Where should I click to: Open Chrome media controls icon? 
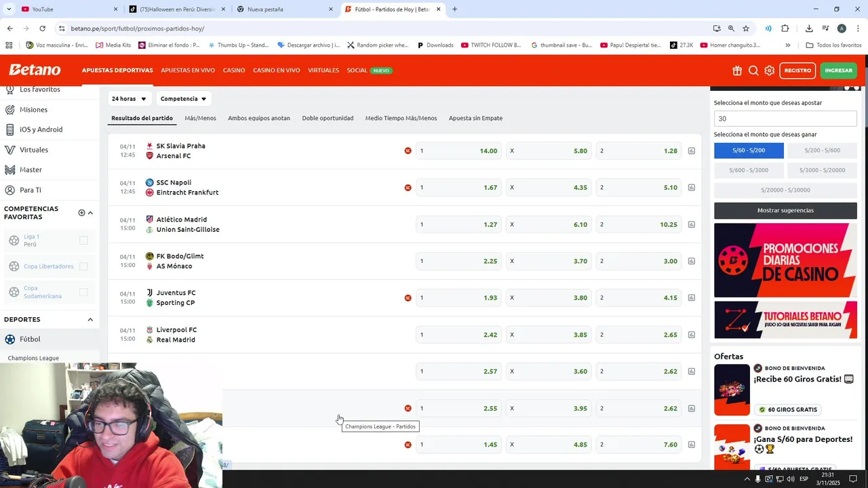825,28
